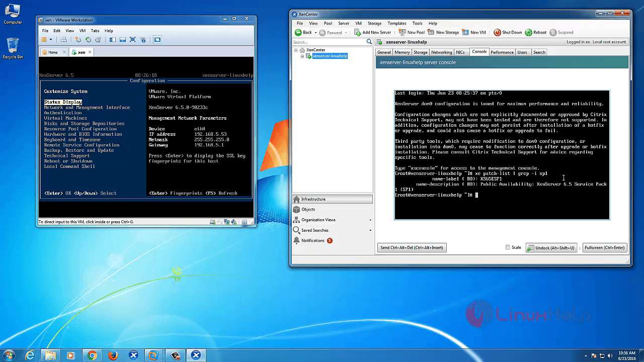
Task: Click the XenCenter search input field
Action: coord(329,42)
